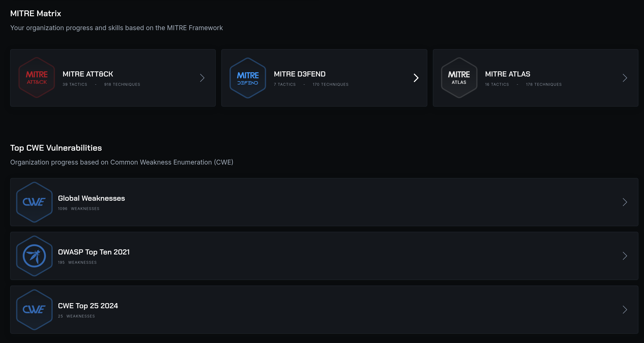Click the '178 TECHNIQUES' label
This screenshot has width=644, height=343.
(x=544, y=84)
